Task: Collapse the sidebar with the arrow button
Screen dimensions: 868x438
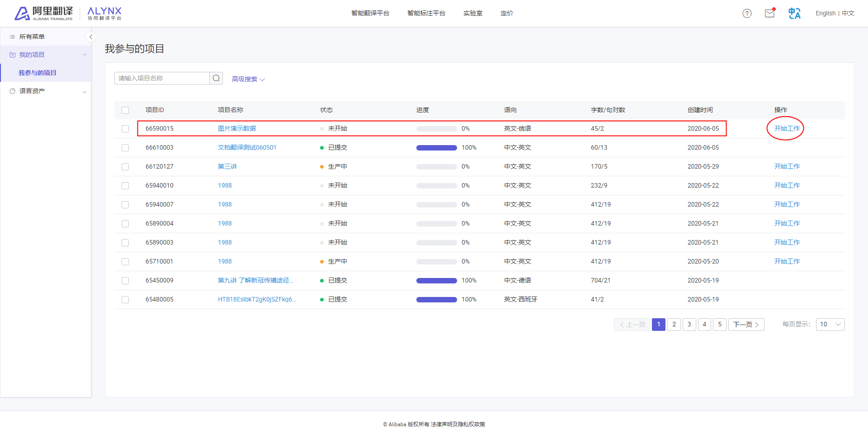Action: [x=91, y=37]
